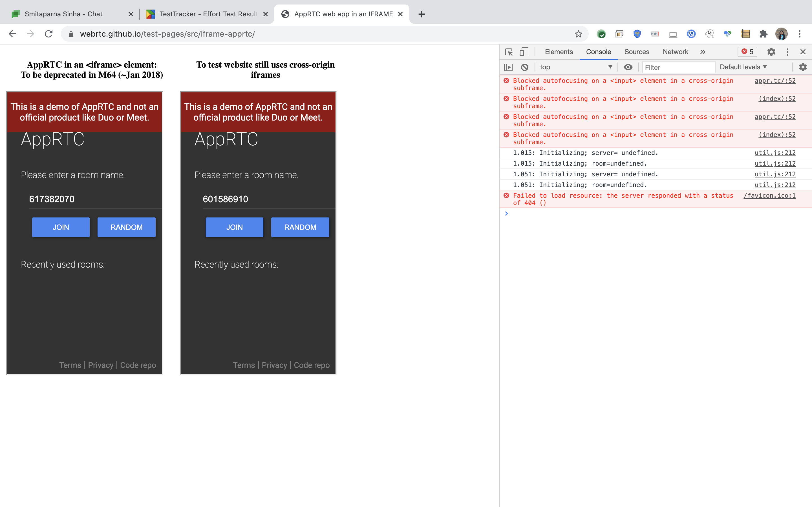Create a live expression with the eye icon
The image size is (812, 507).
coord(628,67)
